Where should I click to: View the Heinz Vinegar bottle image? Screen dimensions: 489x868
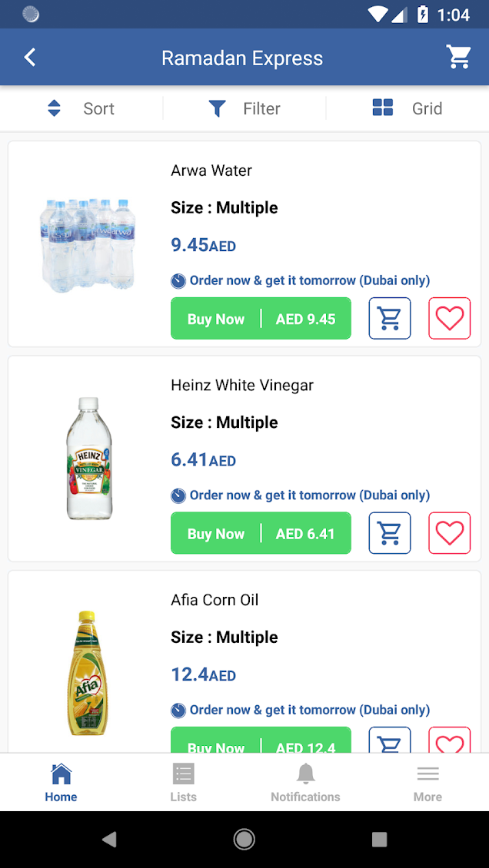coord(89,459)
